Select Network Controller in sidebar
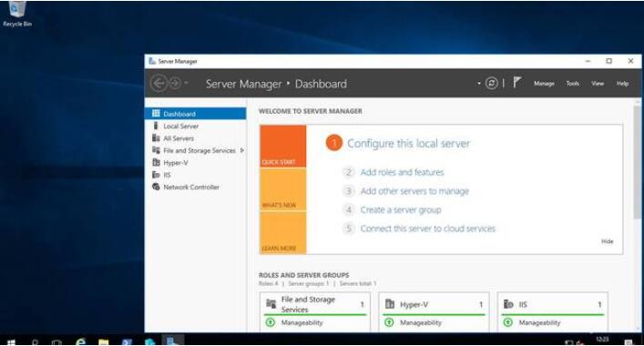Screen dimensions: 644x346 point(191,188)
